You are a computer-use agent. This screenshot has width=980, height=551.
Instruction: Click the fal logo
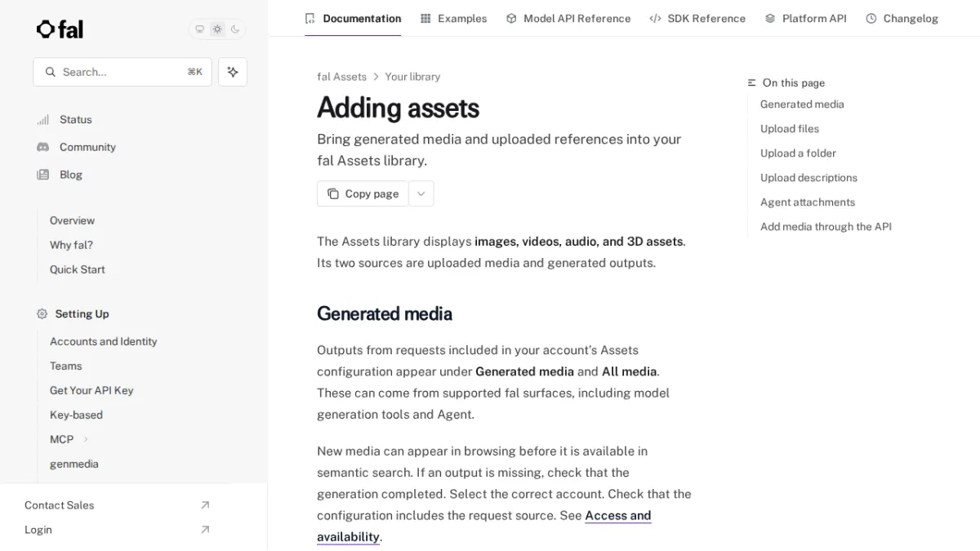(60, 29)
